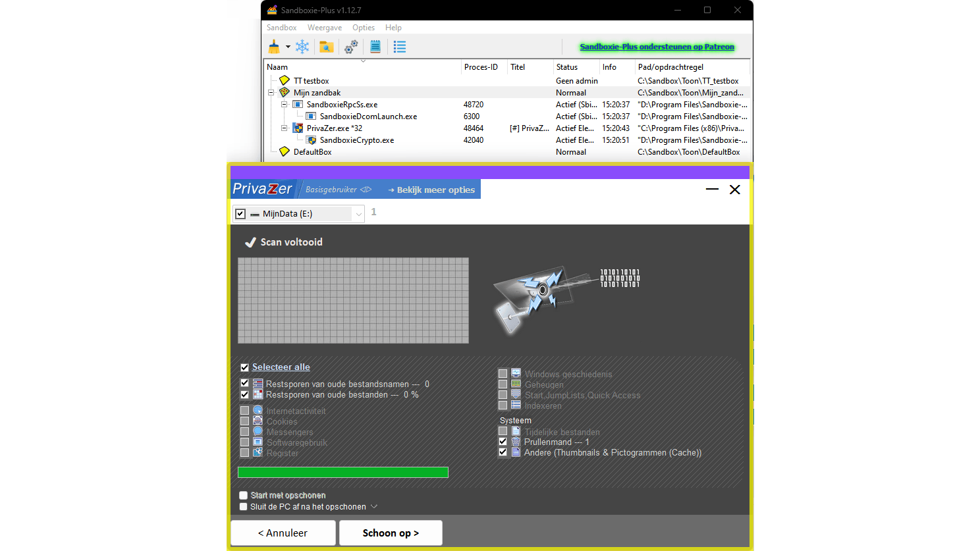Click the PrivaZer logo in the header

point(262,189)
